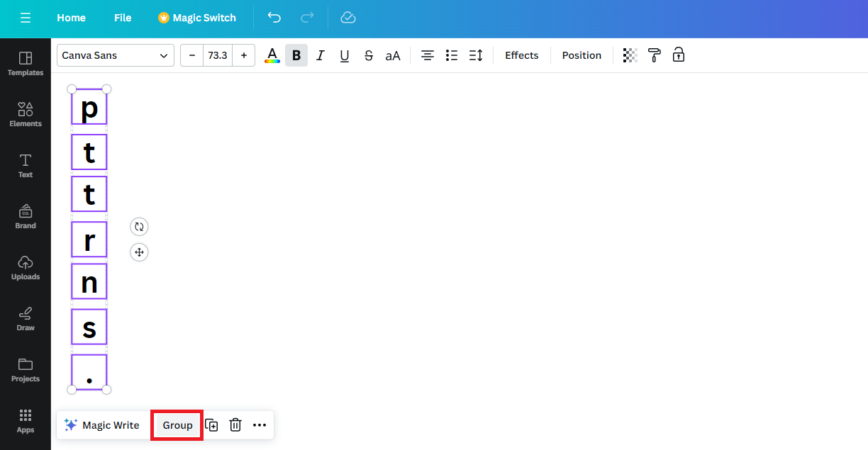The width and height of the screenshot is (868, 450).
Task: Toggle uppercase aA text case
Action: coord(393,55)
